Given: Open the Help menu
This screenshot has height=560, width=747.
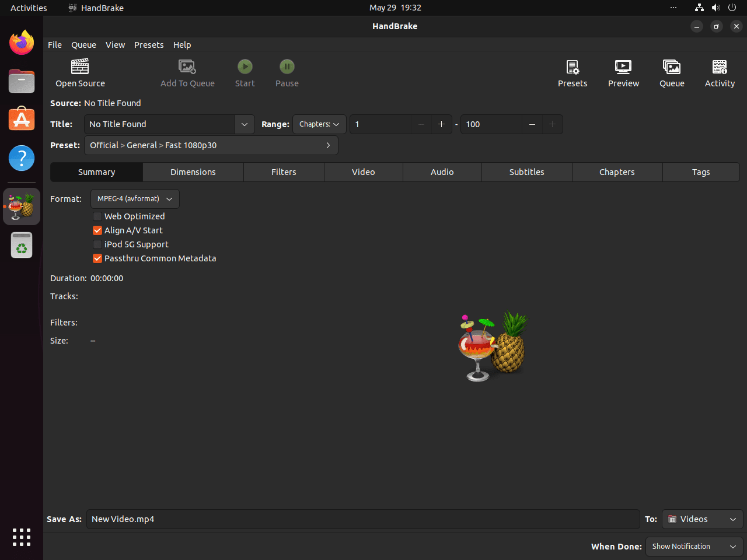Looking at the screenshot, I should [x=182, y=45].
